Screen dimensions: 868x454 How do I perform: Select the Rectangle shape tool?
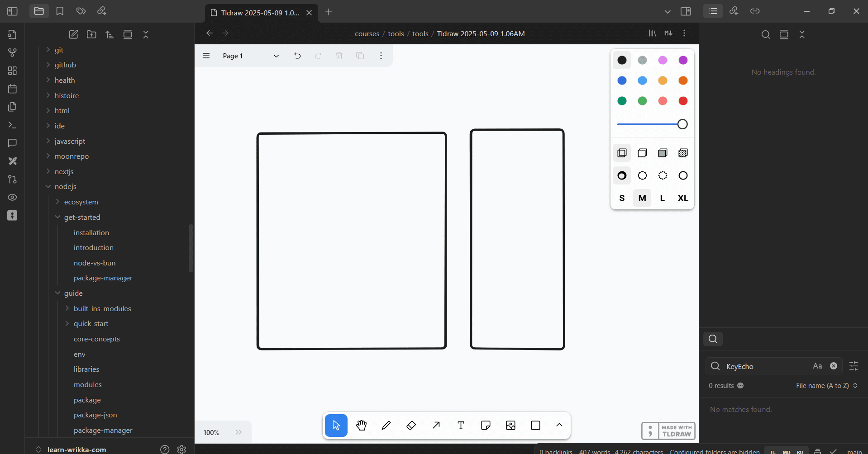click(535, 426)
